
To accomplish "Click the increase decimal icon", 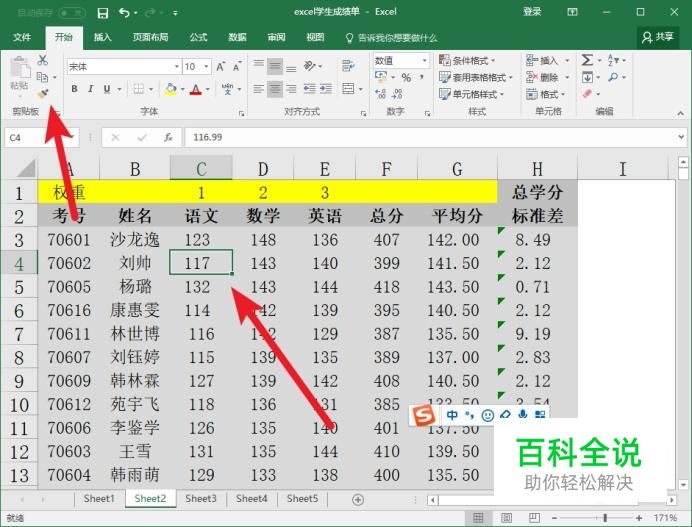I will tap(380, 94).
